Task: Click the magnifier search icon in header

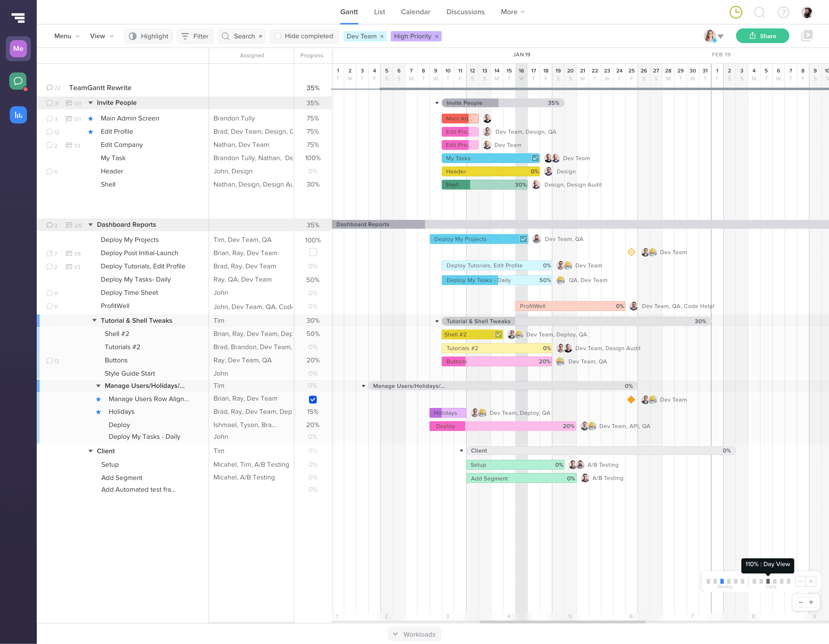Action: coord(759,12)
